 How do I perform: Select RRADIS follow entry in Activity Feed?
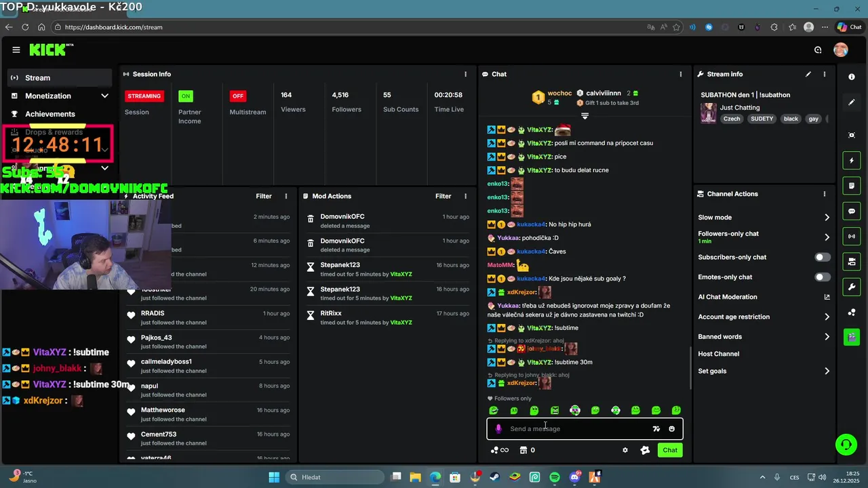click(208, 318)
